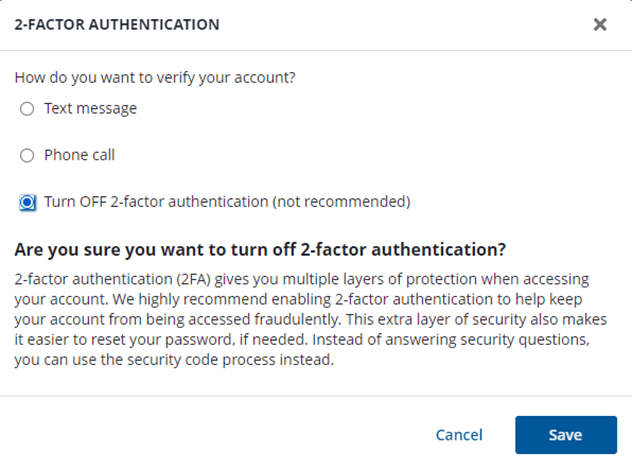Image resolution: width=632 pixels, height=470 pixels.
Task: Click the "2-FACTOR AUTHENTICATION" dialog title
Action: tap(117, 24)
